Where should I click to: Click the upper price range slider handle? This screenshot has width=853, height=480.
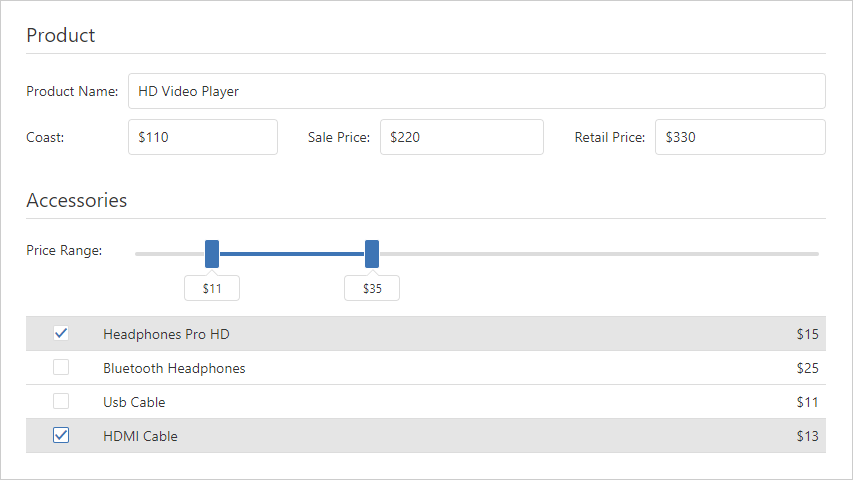click(372, 254)
